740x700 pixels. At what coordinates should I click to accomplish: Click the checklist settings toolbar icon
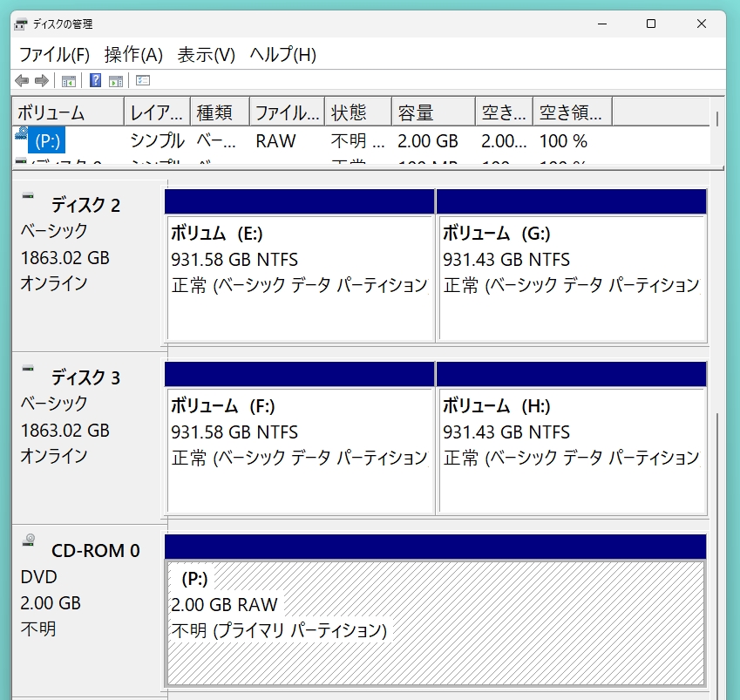[x=143, y=81]
